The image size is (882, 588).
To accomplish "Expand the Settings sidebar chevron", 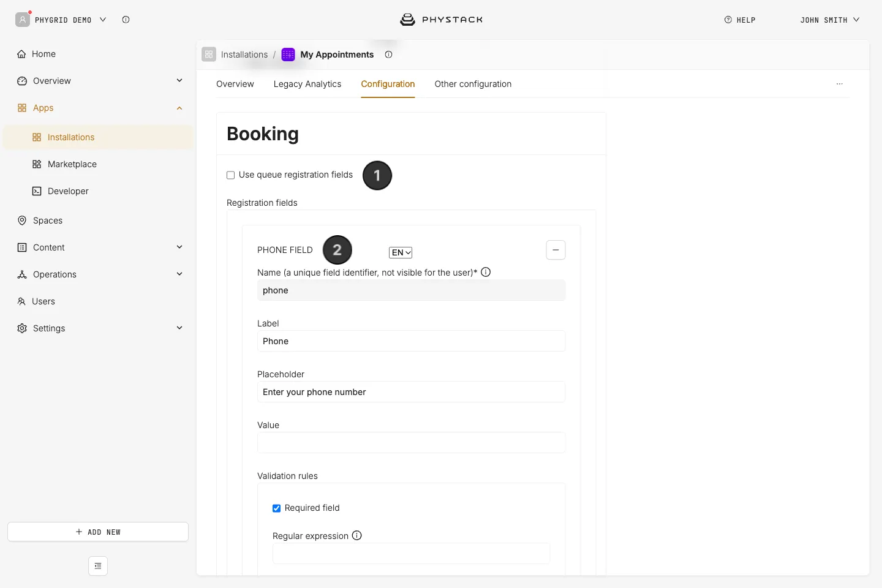I will (x=179, y=328).
